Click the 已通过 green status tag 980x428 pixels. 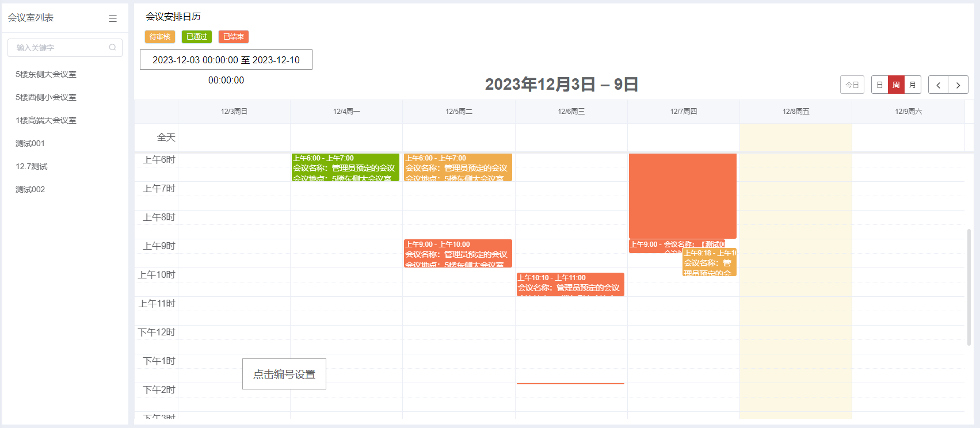tap(197, 37)
